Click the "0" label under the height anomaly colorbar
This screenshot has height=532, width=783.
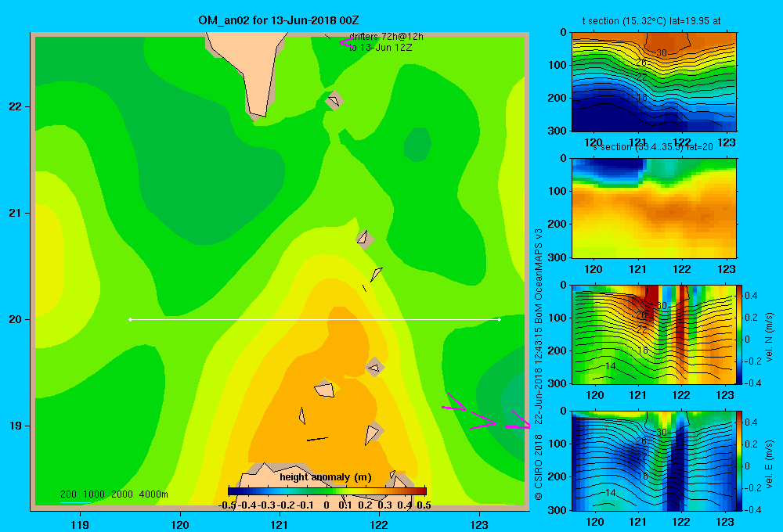[x=327, y=505]
